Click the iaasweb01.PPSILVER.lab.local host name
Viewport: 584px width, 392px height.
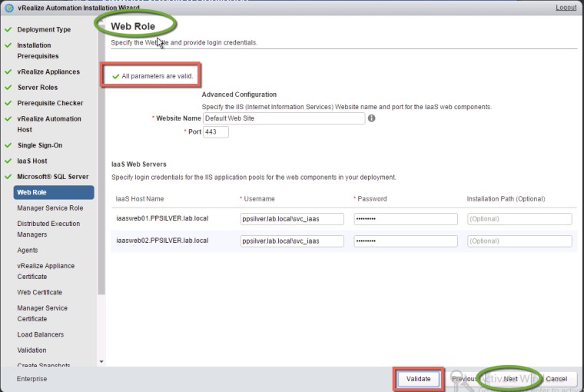(162, 218)
